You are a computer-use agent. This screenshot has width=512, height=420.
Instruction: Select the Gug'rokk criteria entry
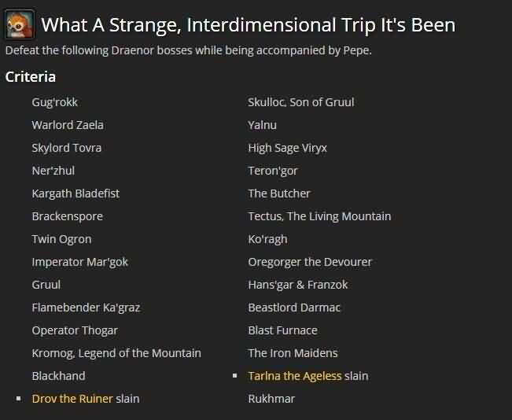tap(55, 102)
